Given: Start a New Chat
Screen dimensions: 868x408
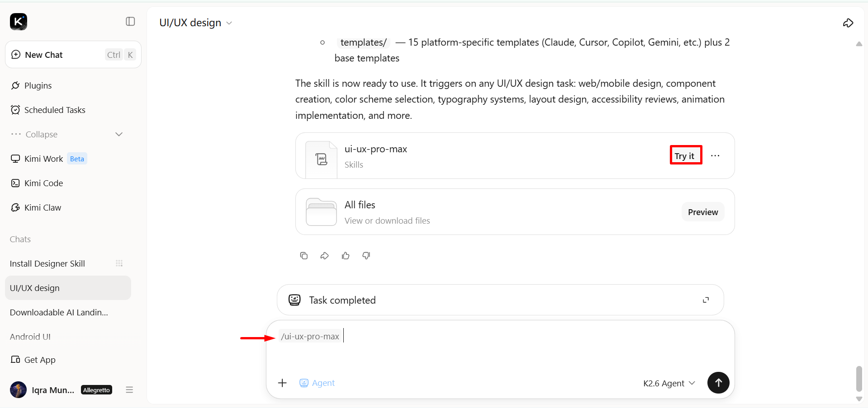Looking at the screenshot, I should click(x=73, y=55).
